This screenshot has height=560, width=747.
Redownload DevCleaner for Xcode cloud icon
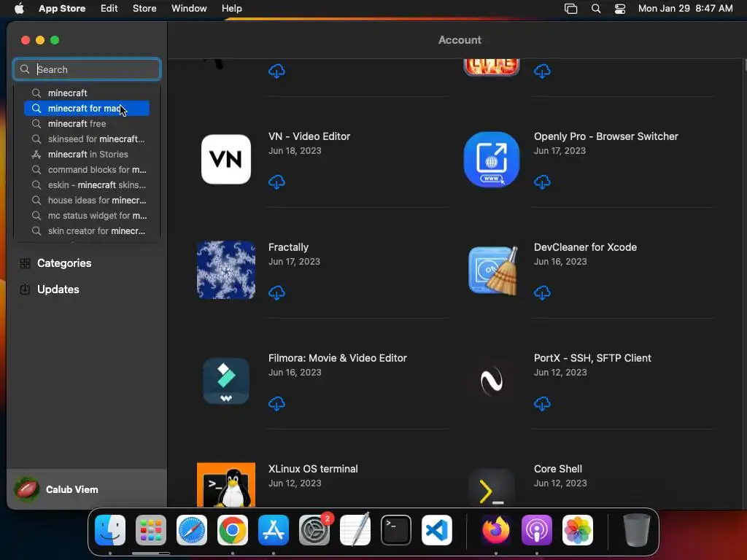[542, 292]
